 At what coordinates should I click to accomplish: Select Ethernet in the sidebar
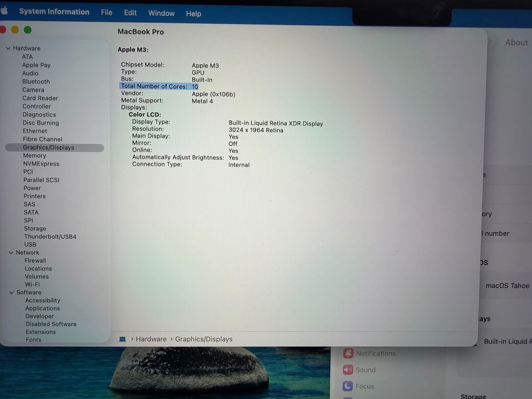point(35,131)
